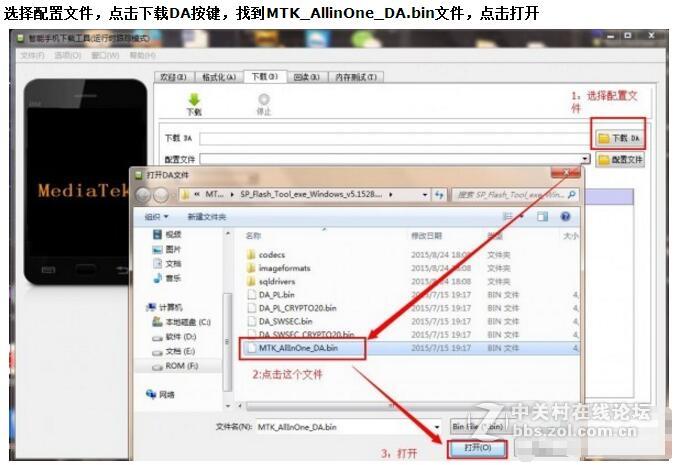The width and height of the screenshot is (674, 465).
Task: Open the 配置文件 combo box dropdown arrow
Action: coord(585,159)
